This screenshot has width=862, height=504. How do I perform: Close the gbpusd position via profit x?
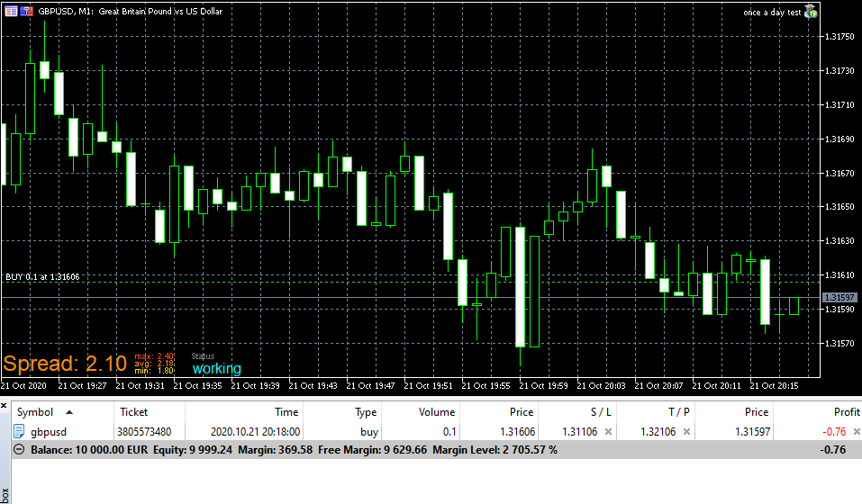click(x=857, y=431)
